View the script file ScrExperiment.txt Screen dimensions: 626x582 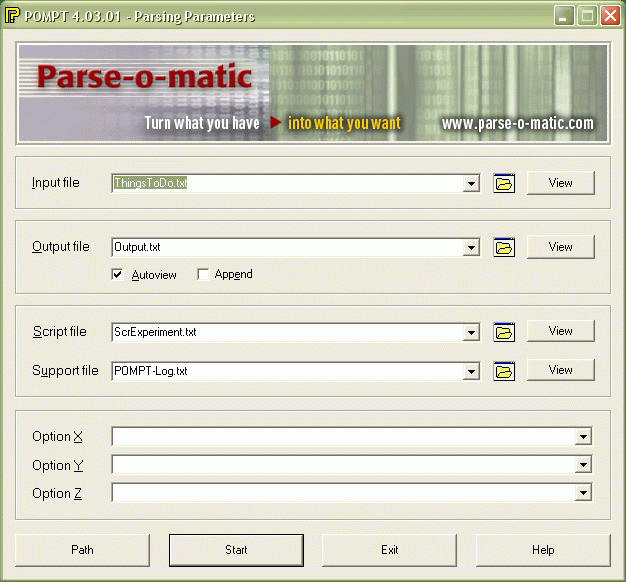[561, 331]
